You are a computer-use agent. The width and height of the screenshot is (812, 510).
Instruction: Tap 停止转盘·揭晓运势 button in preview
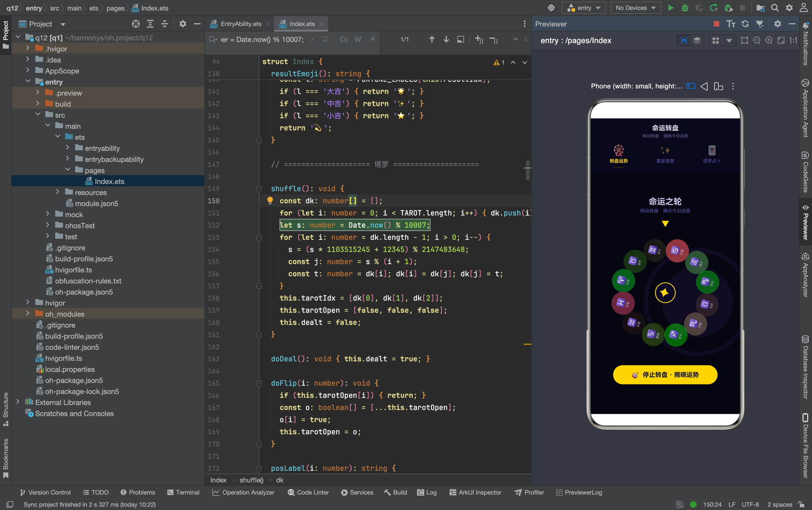[665, 375]
